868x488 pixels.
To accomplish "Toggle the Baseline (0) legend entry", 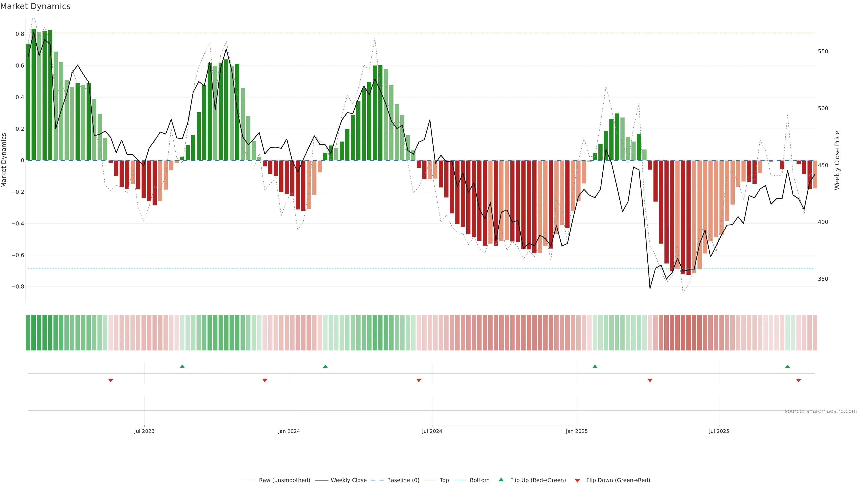I will [403, 480].
